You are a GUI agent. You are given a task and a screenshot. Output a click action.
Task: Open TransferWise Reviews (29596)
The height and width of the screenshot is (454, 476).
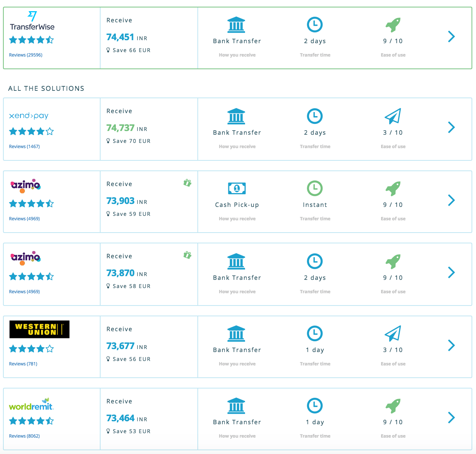pos(26,55)
